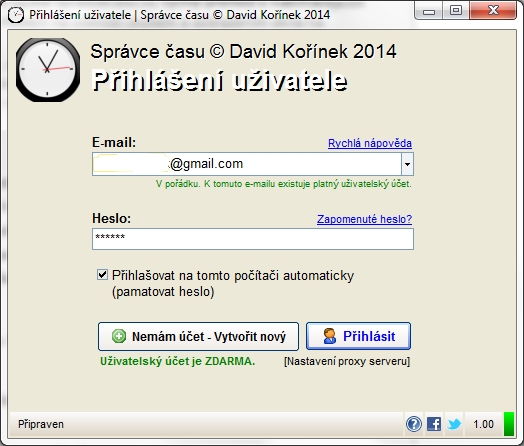Screen dimensions: 524x446
Task: Click inside the E-mail field
Action: [247, 164]
